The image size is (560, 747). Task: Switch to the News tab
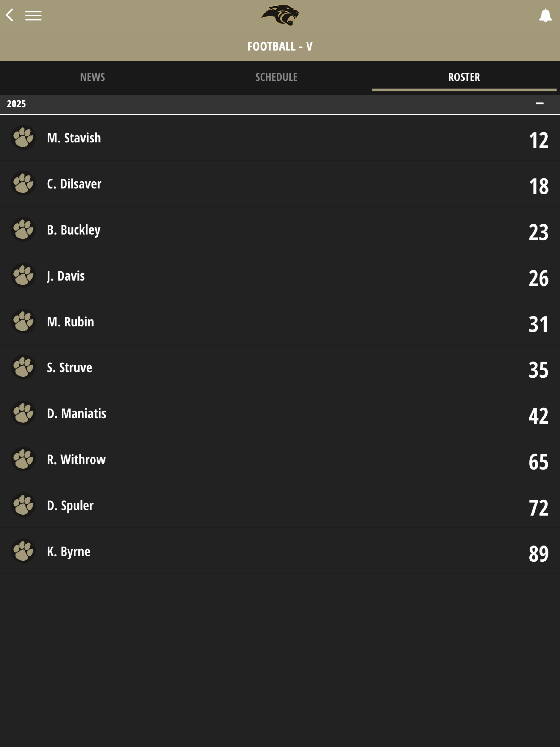click(x=92, y=77)
